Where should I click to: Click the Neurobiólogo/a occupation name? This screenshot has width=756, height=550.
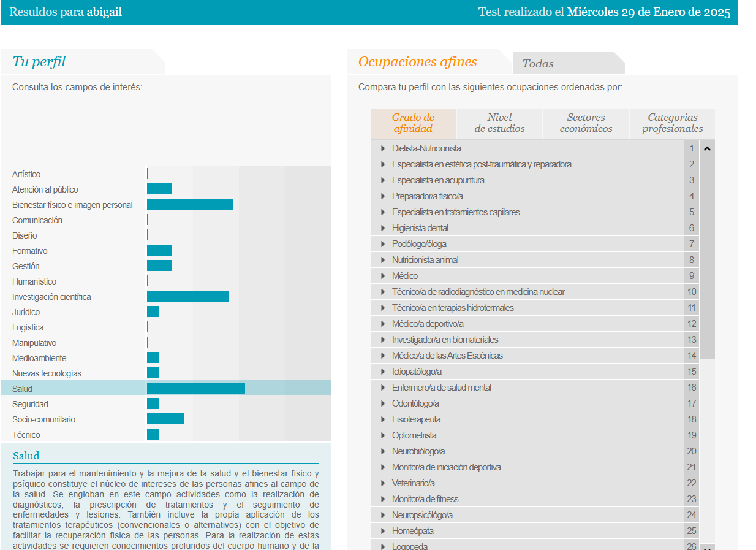(x=418, y=451)
